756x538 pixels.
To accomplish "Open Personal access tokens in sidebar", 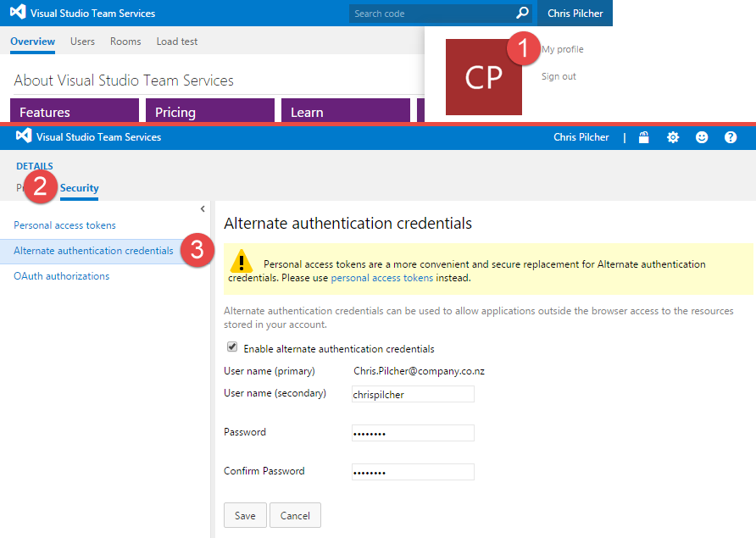I will point(64,225).
